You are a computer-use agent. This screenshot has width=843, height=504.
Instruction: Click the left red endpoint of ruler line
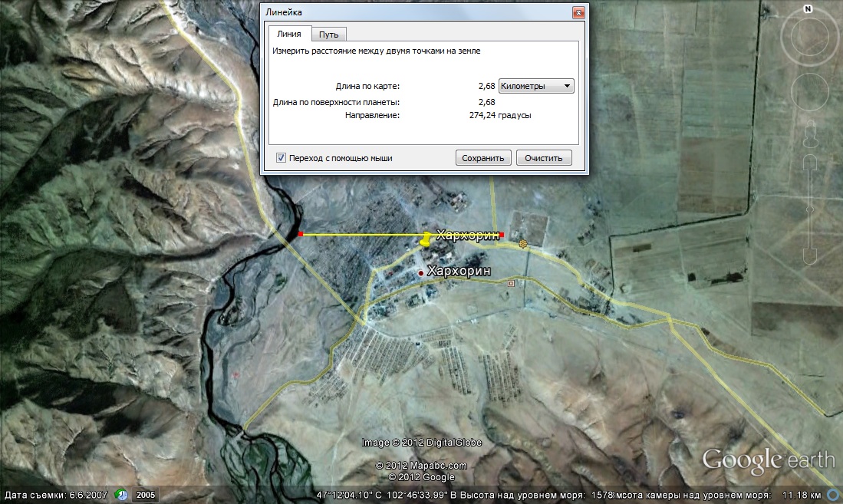point(301,234)
